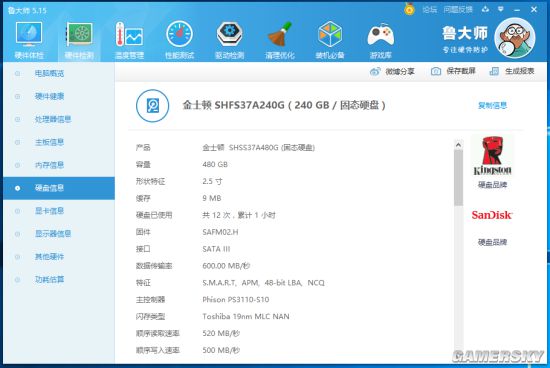The image size is (550, 368).
Task: Open the 论坛 forum link
Action: point(429,9)
